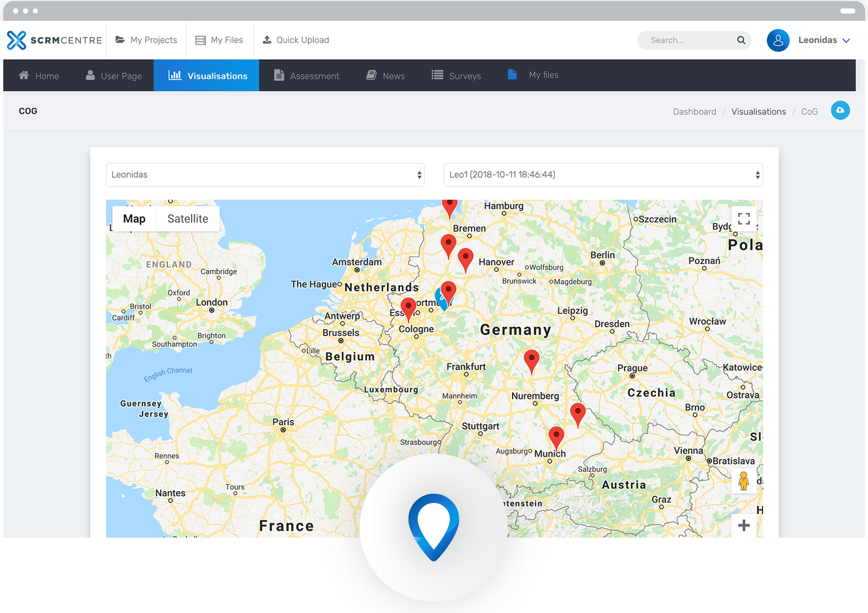Screen dimensions: 868x613
Task: Open the Assessment tab
Action: (x=306, y=76)
